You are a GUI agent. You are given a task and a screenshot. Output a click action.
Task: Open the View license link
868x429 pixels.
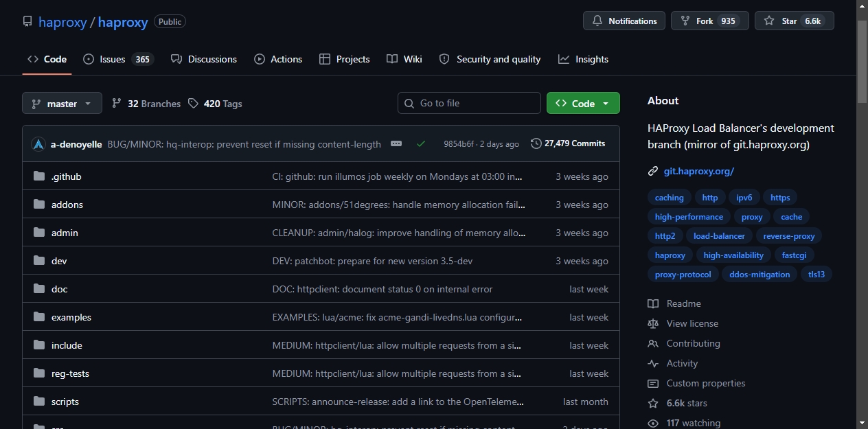tap(692, 323)
